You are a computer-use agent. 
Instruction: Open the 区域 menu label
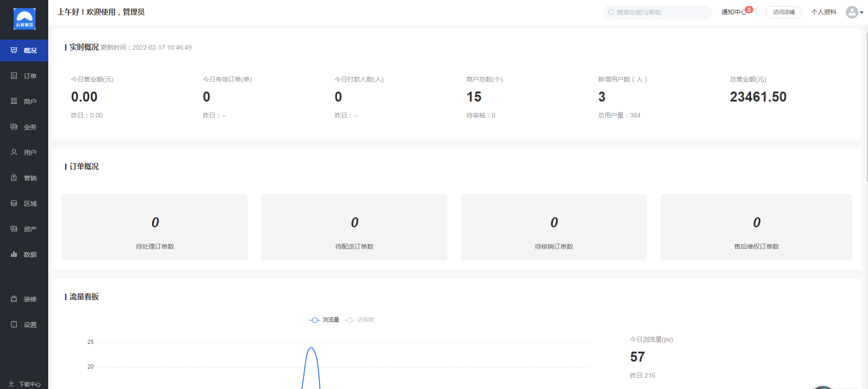[x=30, y=204]
